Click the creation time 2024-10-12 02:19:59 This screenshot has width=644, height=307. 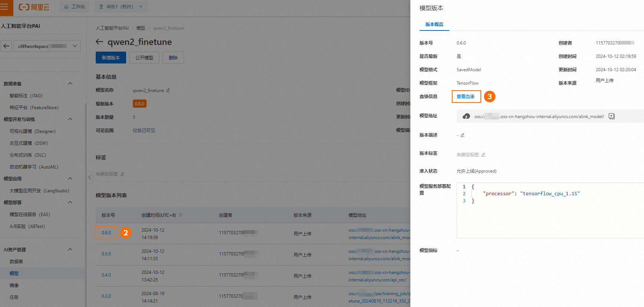(x=616, y=56)
